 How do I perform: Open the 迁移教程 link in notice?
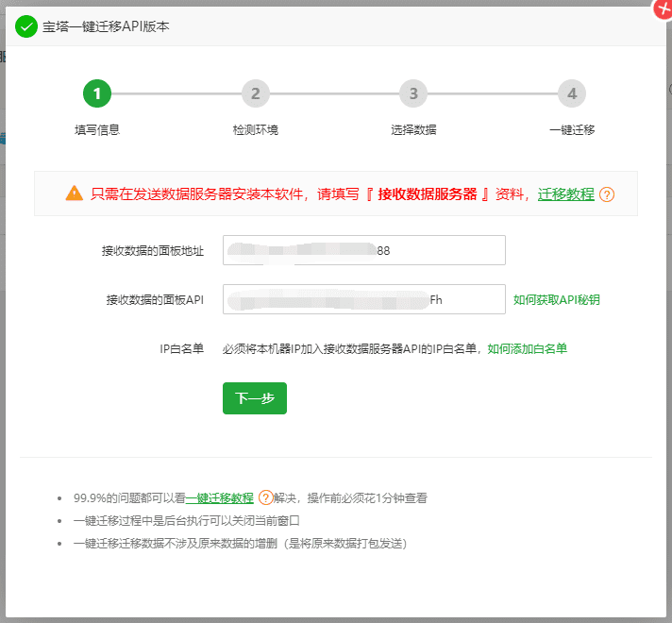tap(565, 194)
